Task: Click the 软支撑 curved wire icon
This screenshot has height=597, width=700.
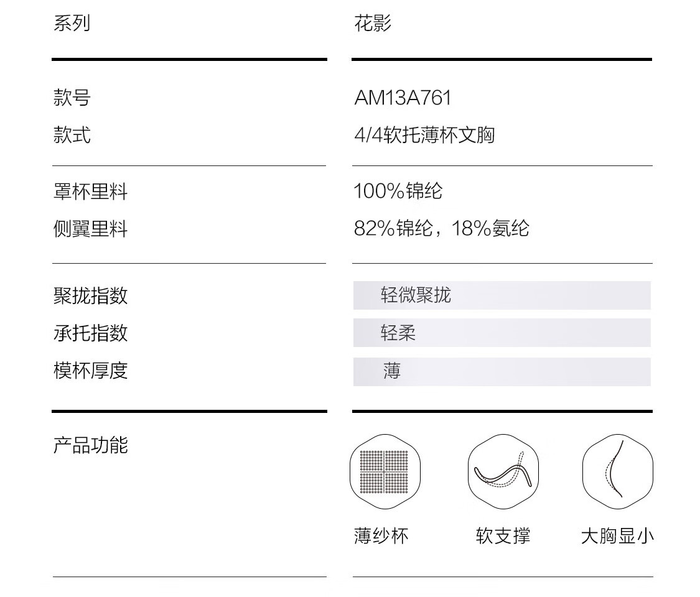Action: 503,471
